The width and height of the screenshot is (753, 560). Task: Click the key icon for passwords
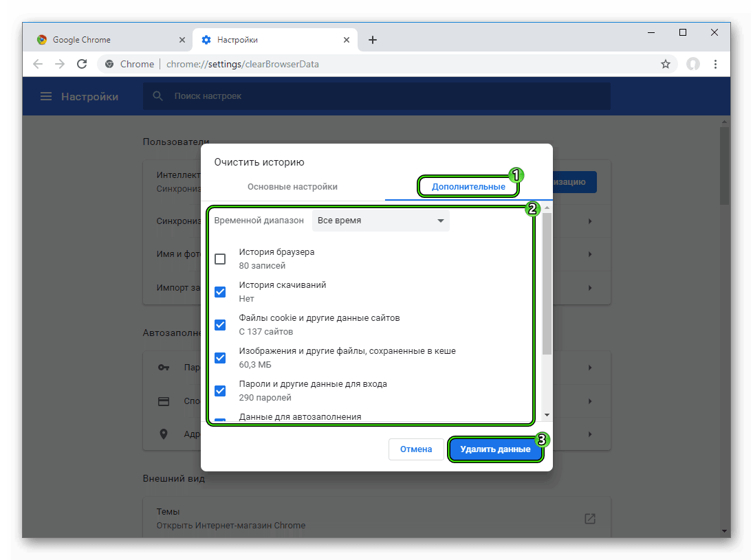[164, 368]
